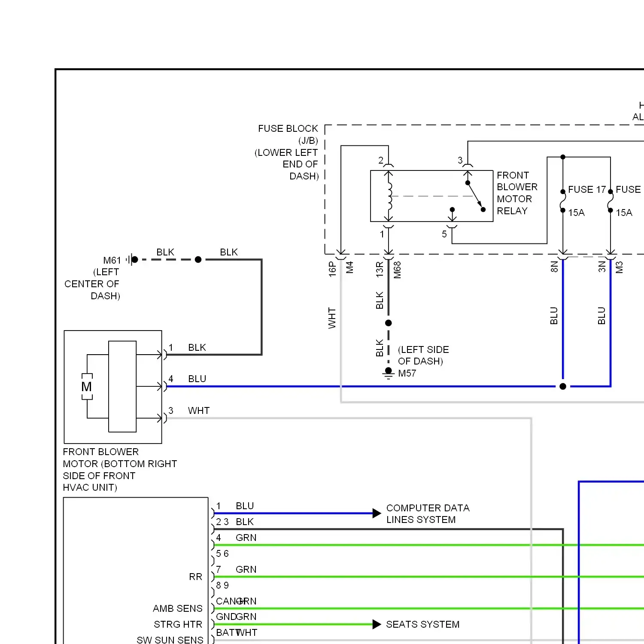Image resolution: width=644 pixels, height=644 pixels.
Task: Click the M4 connector label
Action: (349, 267)
